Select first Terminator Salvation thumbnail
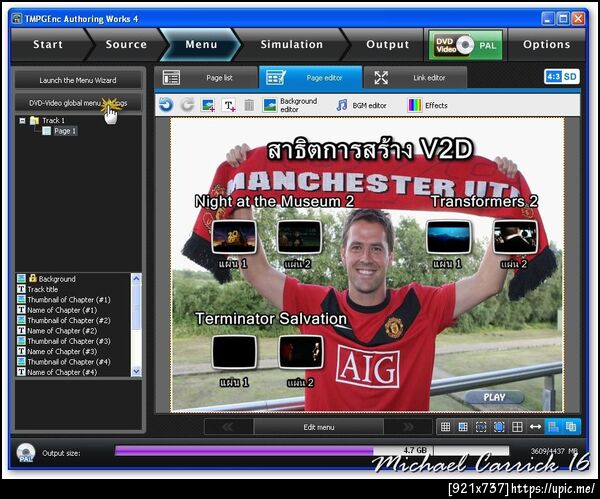600x499 pixels. coord(234,352)
